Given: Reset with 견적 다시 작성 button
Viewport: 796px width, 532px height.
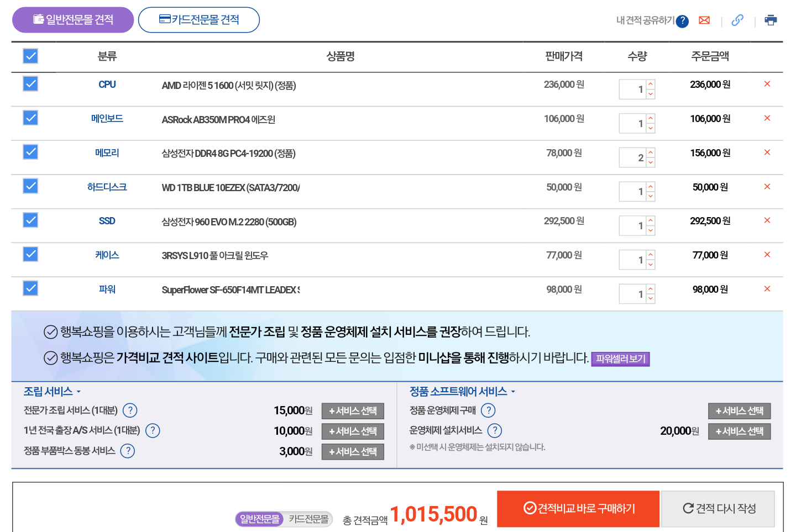Looking at the screenshot, I should coord(718,509).
